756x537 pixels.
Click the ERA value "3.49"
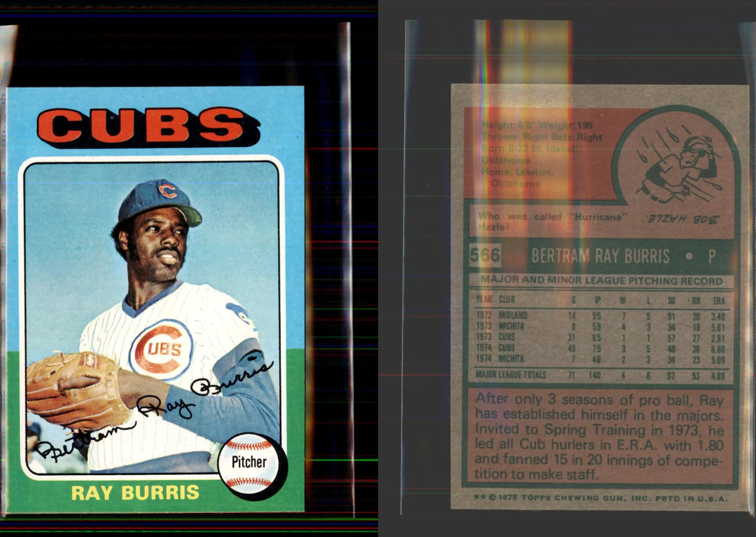(x=718, y=317)
